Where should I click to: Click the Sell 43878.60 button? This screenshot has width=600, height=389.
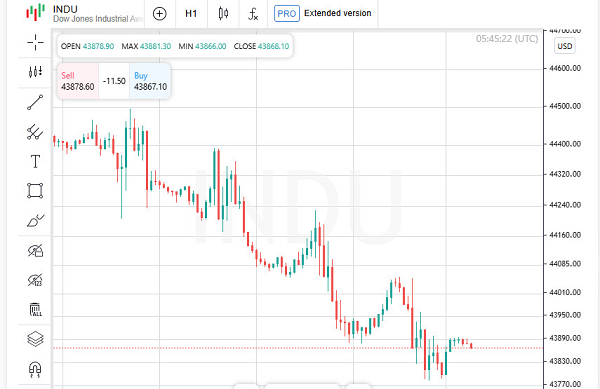point(78,81)
